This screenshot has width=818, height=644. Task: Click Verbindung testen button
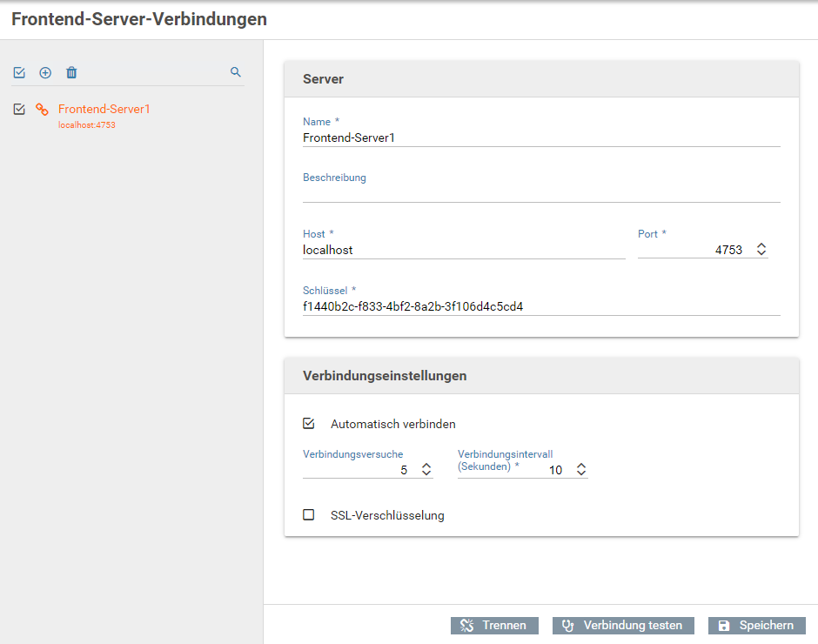click(623, 625)
